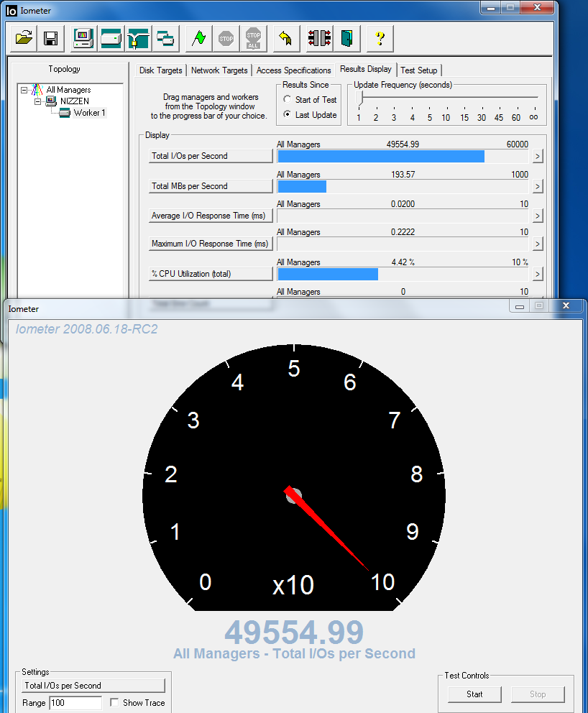Image resolution: width=588 pixels, height=713 pixels.
Task: Click Stop in Test Controls
Action: coord(538,694)
